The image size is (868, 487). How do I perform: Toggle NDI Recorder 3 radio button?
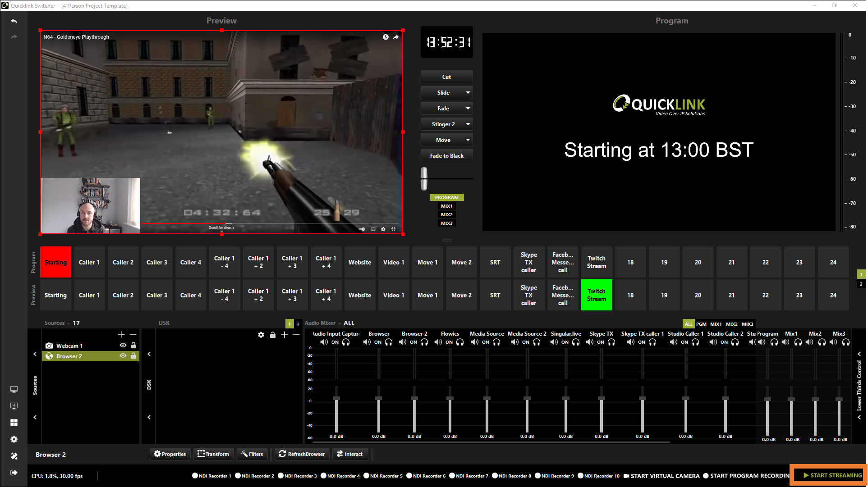point(280,476)
